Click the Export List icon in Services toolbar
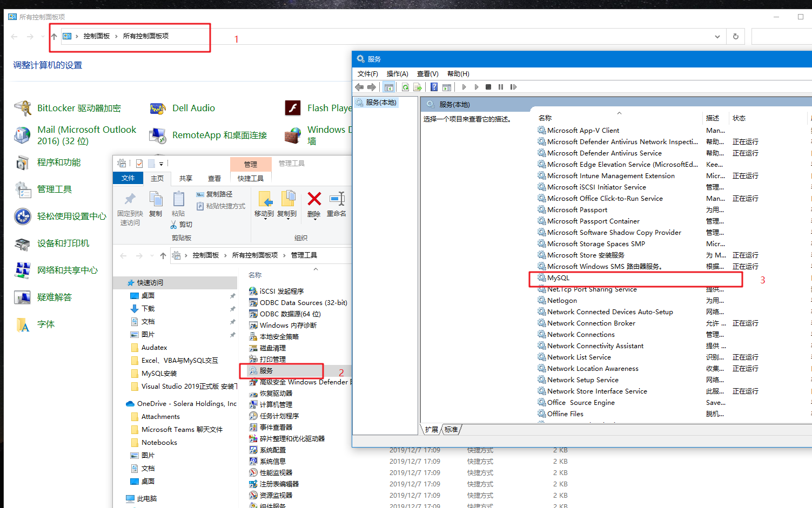The image size is (812, 508). pos(418,87)
